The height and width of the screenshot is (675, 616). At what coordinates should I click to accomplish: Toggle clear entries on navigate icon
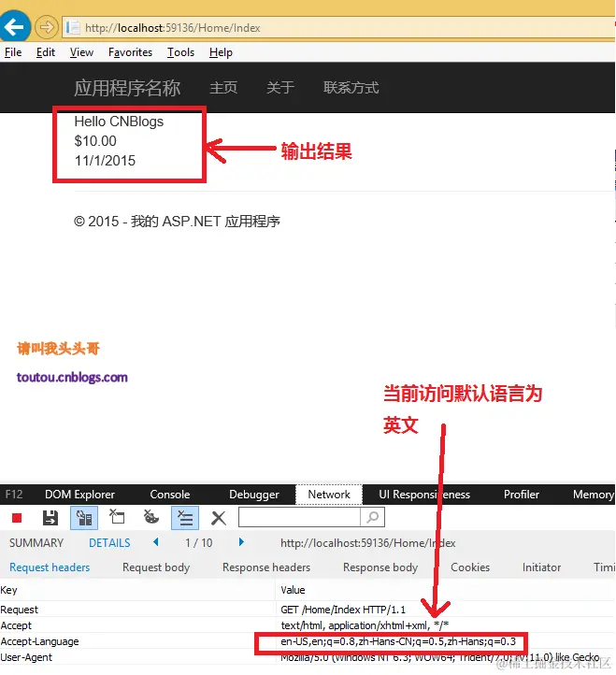pos(185,517)
